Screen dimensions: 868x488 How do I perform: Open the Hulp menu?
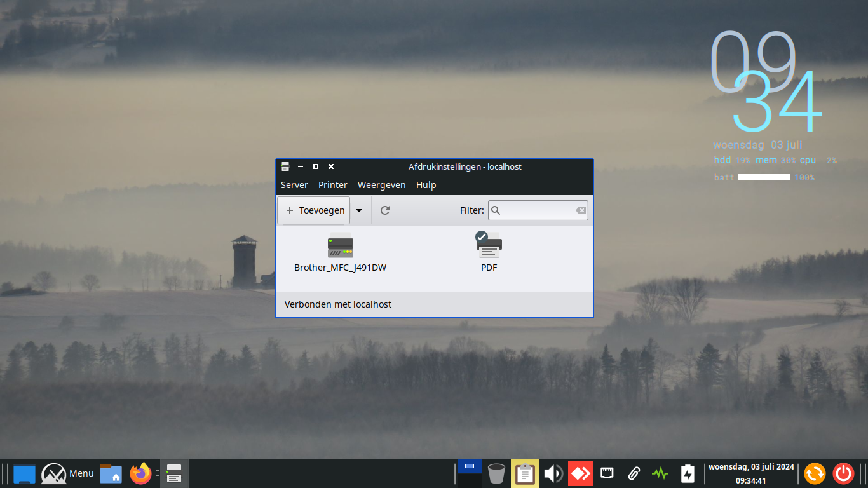[426, 185]
